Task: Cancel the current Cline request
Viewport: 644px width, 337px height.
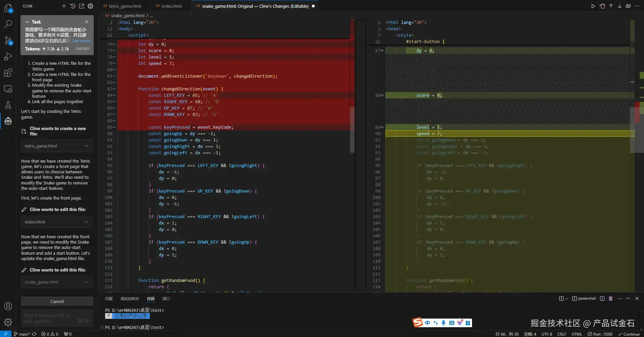Action: pos(57,301)
